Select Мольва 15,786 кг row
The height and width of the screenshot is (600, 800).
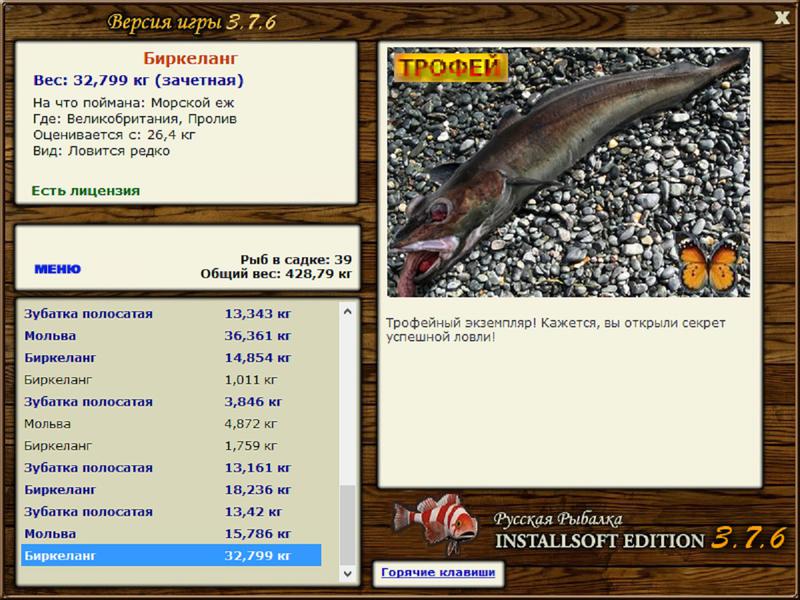tap(171, 534)
